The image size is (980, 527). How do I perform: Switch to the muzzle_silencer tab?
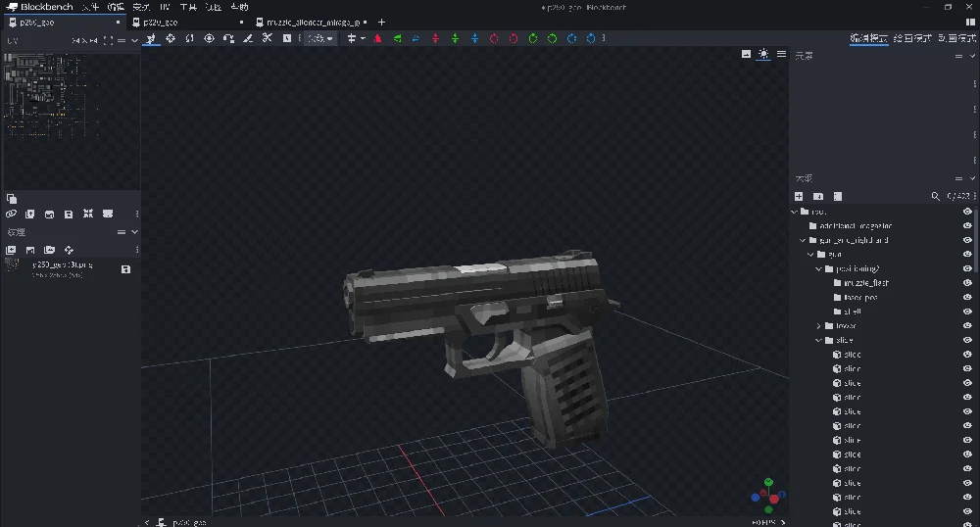(312, 22)
